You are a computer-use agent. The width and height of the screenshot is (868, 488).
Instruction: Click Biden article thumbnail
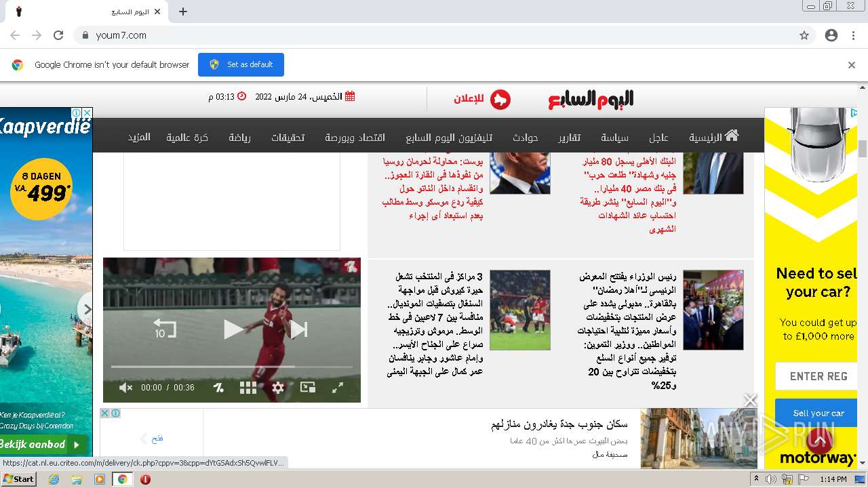(520, 174)
